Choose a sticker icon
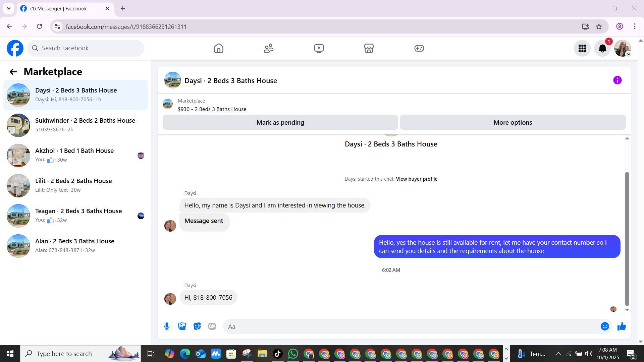Viewport: 644px width, 362px height. click(197, 326)
